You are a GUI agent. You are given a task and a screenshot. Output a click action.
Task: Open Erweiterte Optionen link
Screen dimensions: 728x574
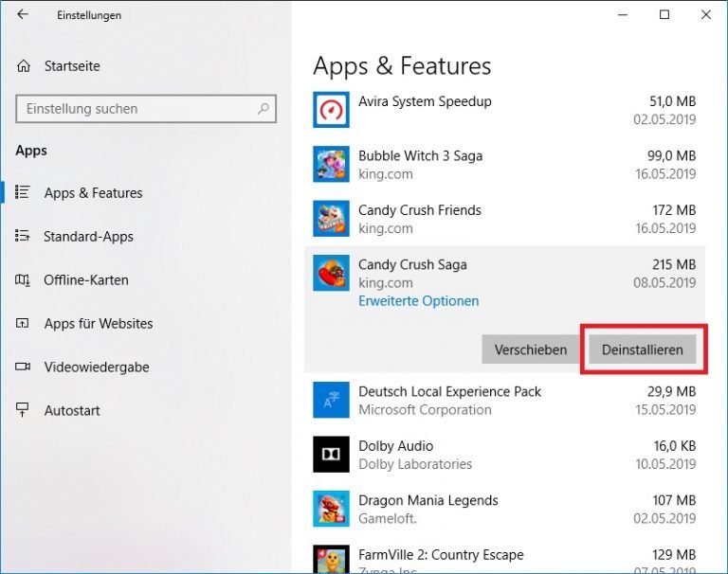(x=418, y=301)
